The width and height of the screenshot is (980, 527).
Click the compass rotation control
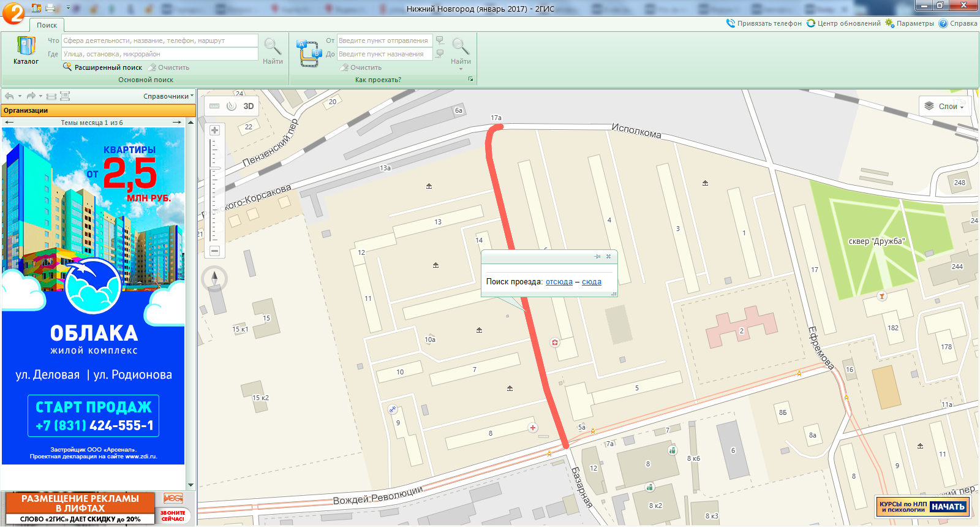(x=214, y=279)
